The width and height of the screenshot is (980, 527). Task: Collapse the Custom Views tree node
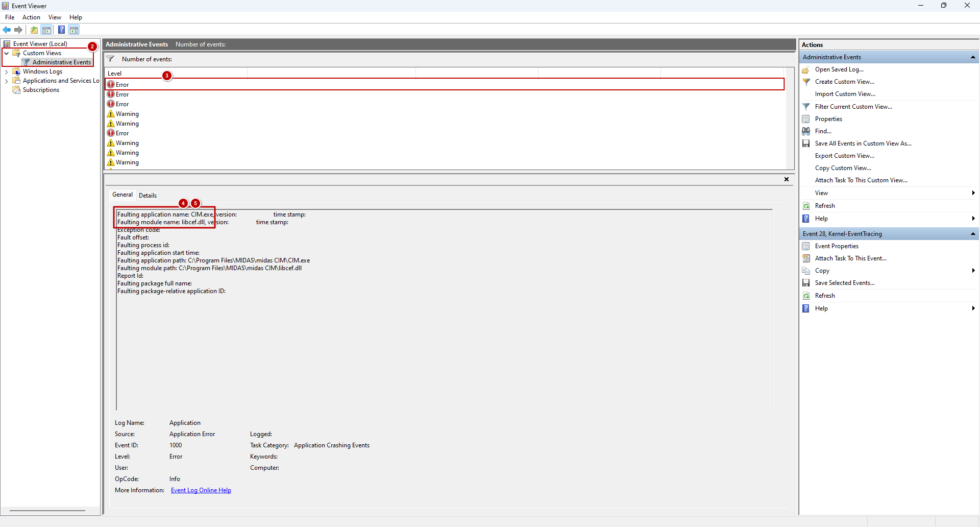[7, 53]
